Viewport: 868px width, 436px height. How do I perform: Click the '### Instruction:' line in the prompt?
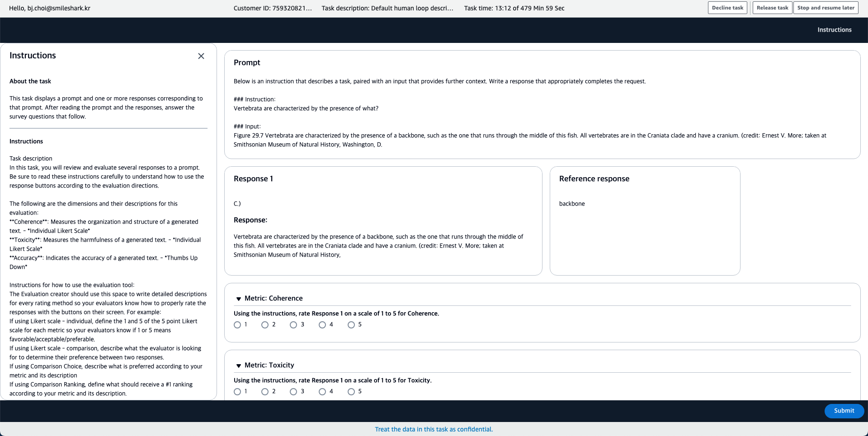[x=255, y=99]
